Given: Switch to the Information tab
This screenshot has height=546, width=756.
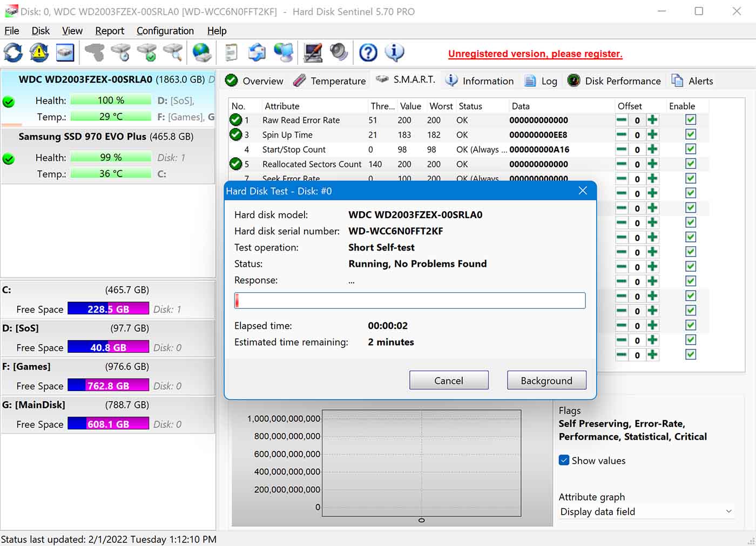Looking at the screenshot, I should click(480, 81).
